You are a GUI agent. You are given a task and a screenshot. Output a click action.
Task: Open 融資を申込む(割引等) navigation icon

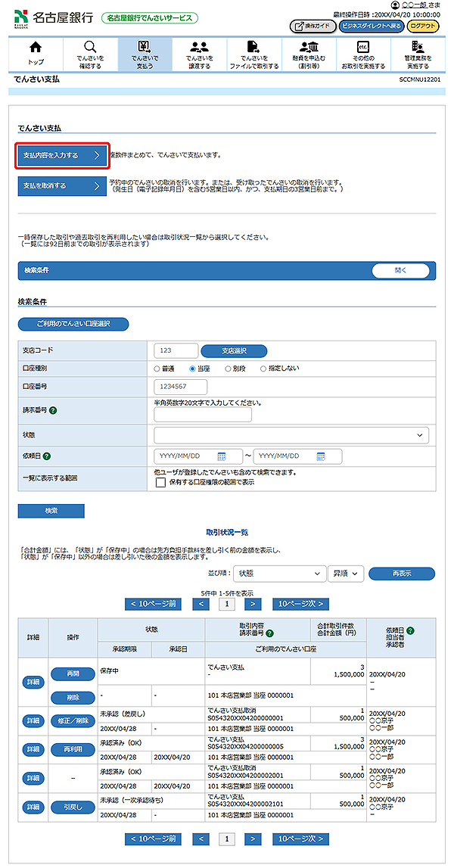(308, 47)
